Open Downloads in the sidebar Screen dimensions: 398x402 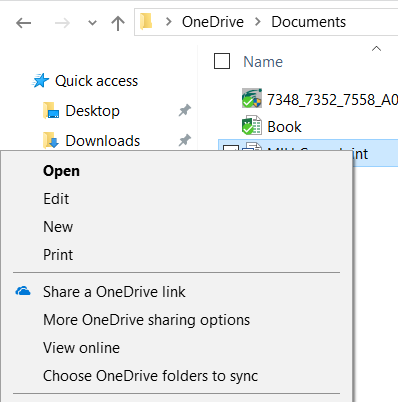tap(102, 141)
